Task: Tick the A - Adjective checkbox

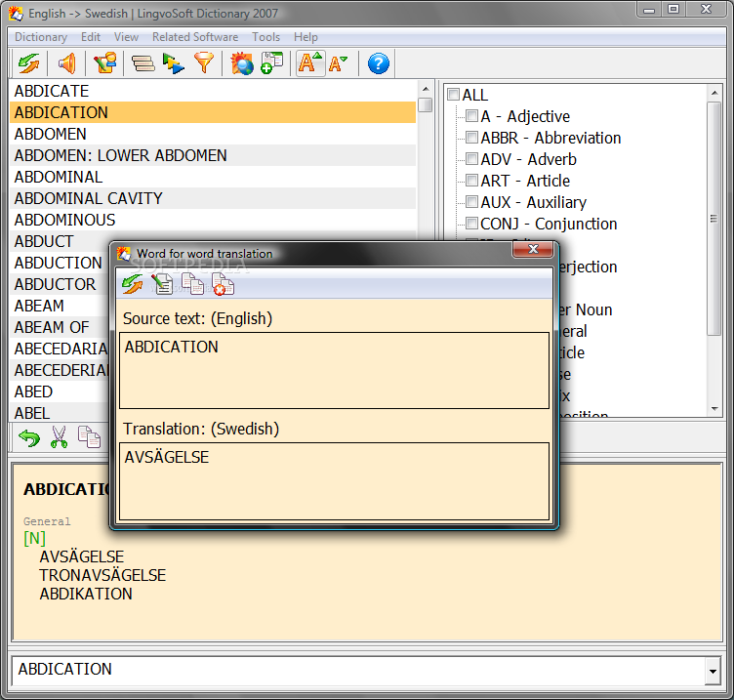Action: [471, 115]
